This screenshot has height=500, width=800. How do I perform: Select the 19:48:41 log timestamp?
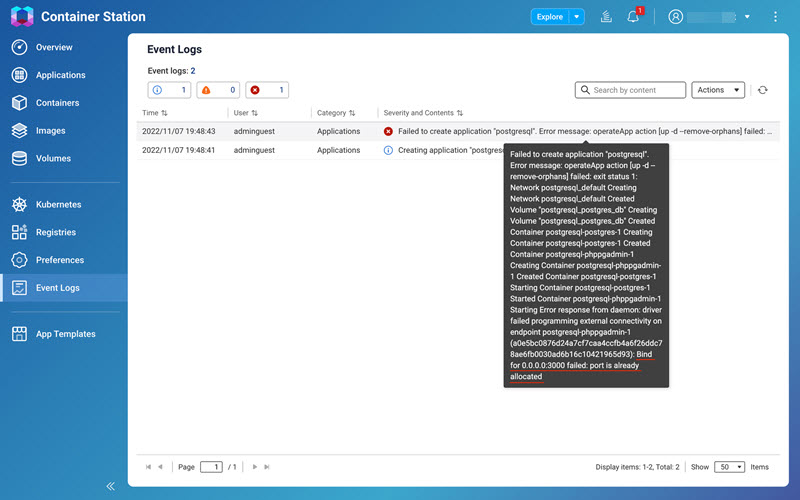[x=179, y=150]
